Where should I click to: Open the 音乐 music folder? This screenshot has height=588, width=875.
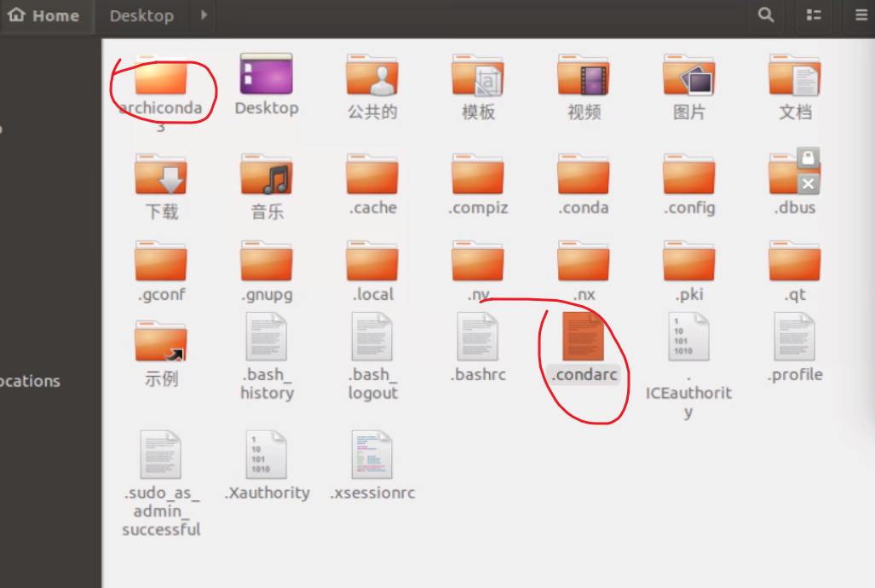point(266,174)
